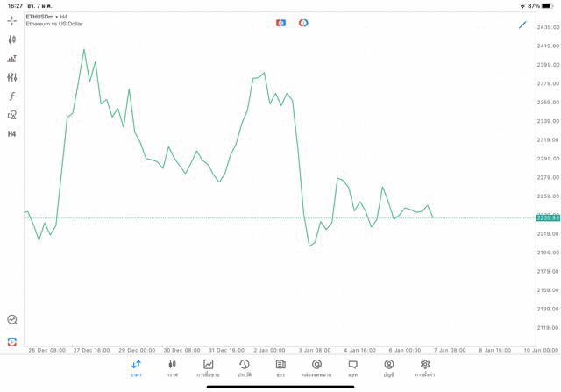Open chart settings sliders icon
561x392 pixels.
(x=12, y=77)
